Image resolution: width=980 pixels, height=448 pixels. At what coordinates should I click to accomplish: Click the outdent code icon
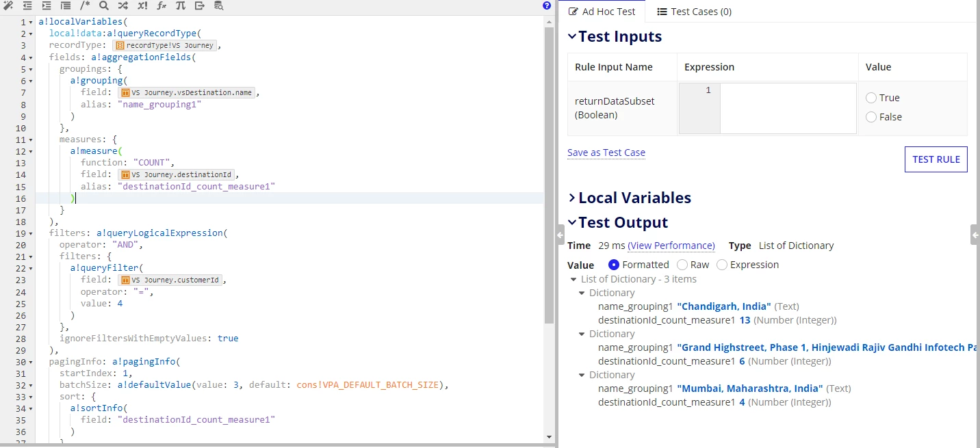pyautogui.click(x=28, y=5)
